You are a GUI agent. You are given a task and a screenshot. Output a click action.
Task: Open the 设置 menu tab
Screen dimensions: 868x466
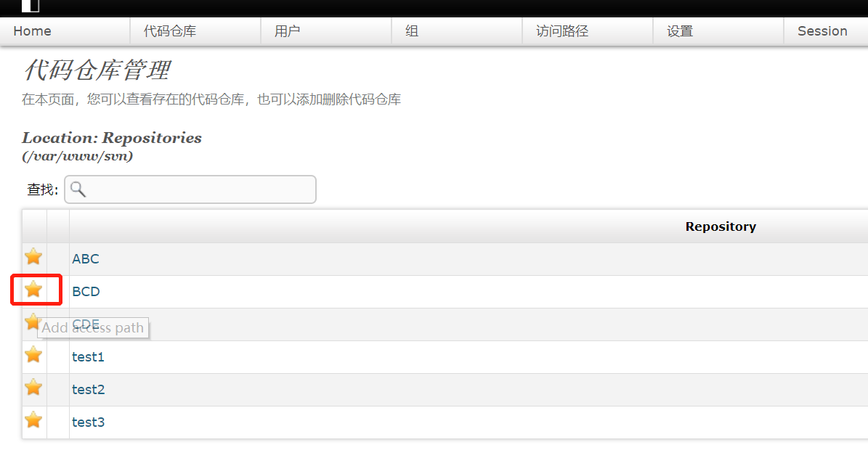click(718, 31)
